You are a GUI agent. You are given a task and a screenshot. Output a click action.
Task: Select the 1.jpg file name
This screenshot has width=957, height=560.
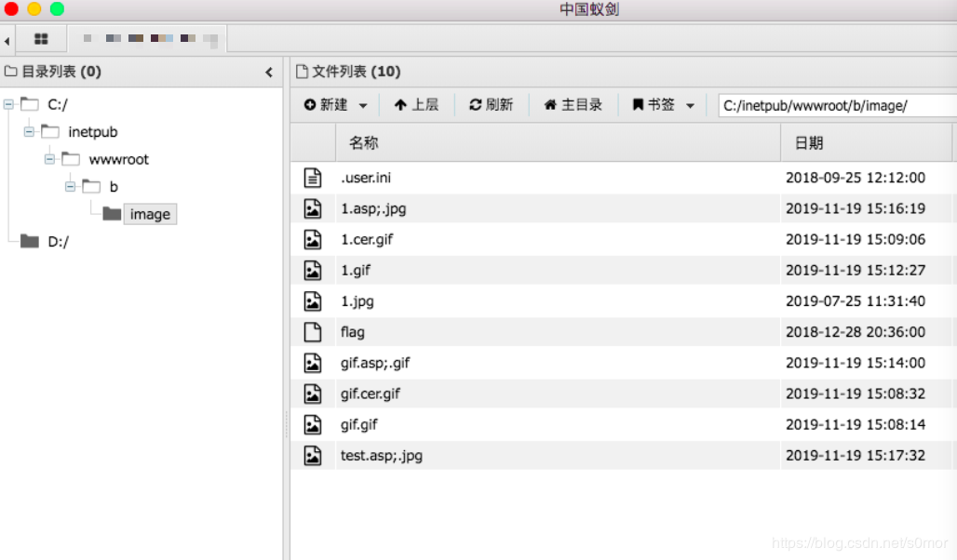coord(357,301)
